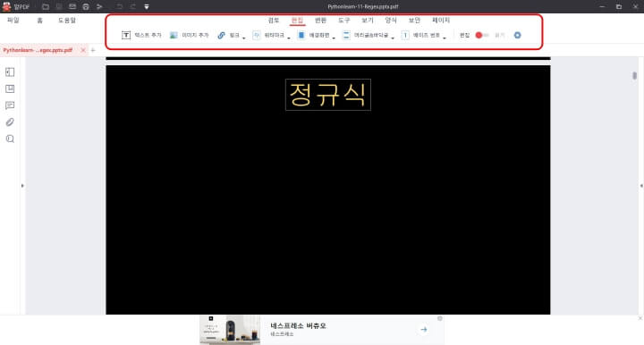This screenshot has width=644, height=345.
Task: Click the 이미지 추가 (add image) tool
Action: (190, 35)
